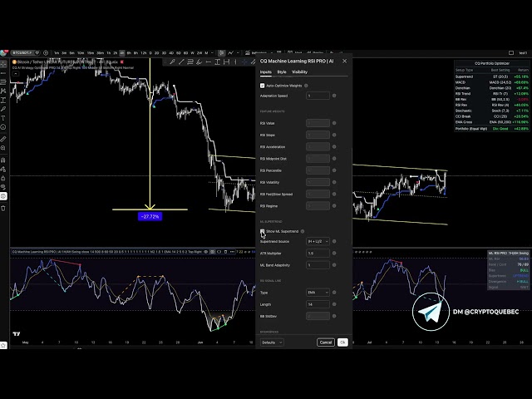The width and height of the screenshot is (532, 399).
Task: Collapse the chart legend with small arrow
Action: 16,74
